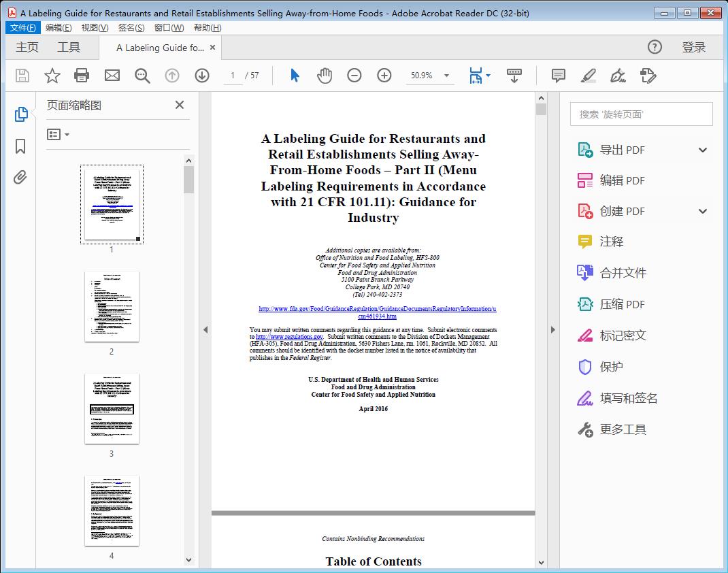Collapse left navigation pane with arrow
This screenshot has width=728, height=573.
[205, 330]
